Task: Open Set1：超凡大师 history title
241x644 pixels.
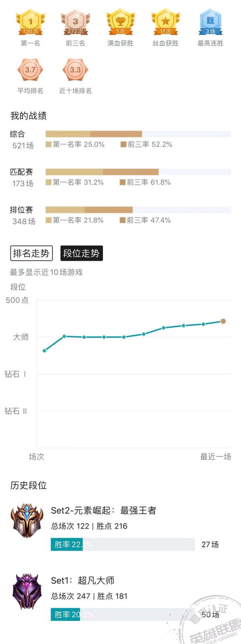Action: coord(83,581)
